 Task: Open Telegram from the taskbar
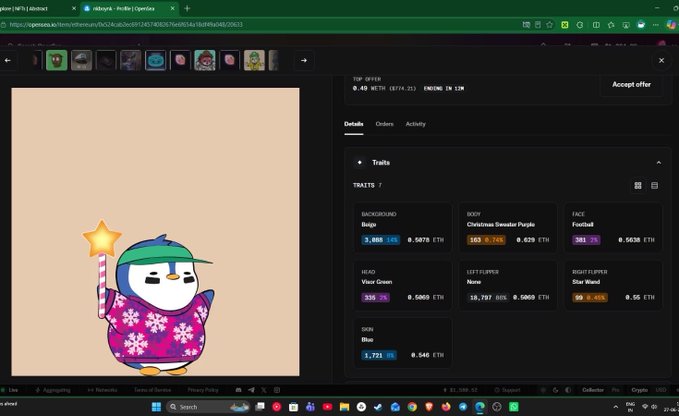[x=463, y=407]
